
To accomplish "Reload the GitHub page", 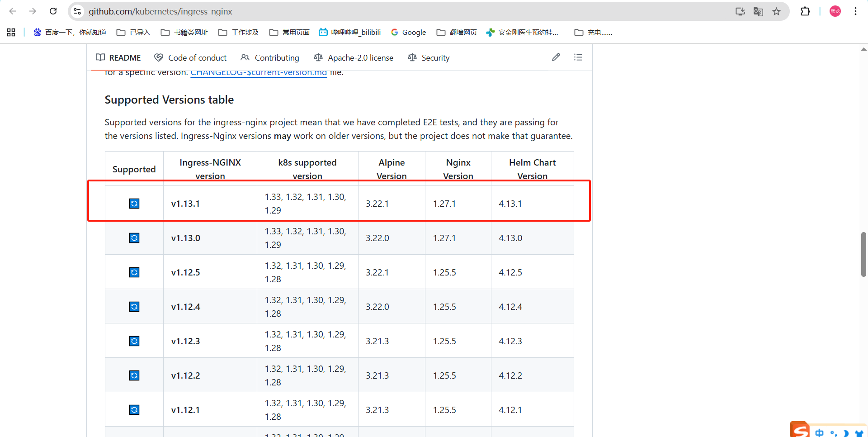I will 53,11.
